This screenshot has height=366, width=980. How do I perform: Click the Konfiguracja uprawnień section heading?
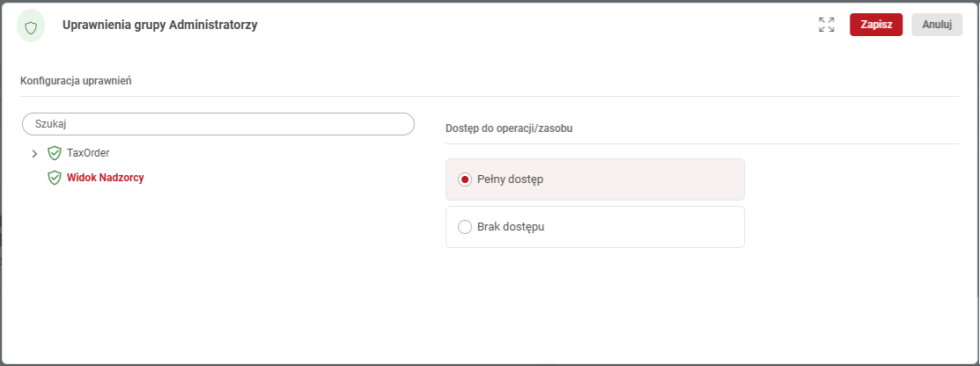76,81
